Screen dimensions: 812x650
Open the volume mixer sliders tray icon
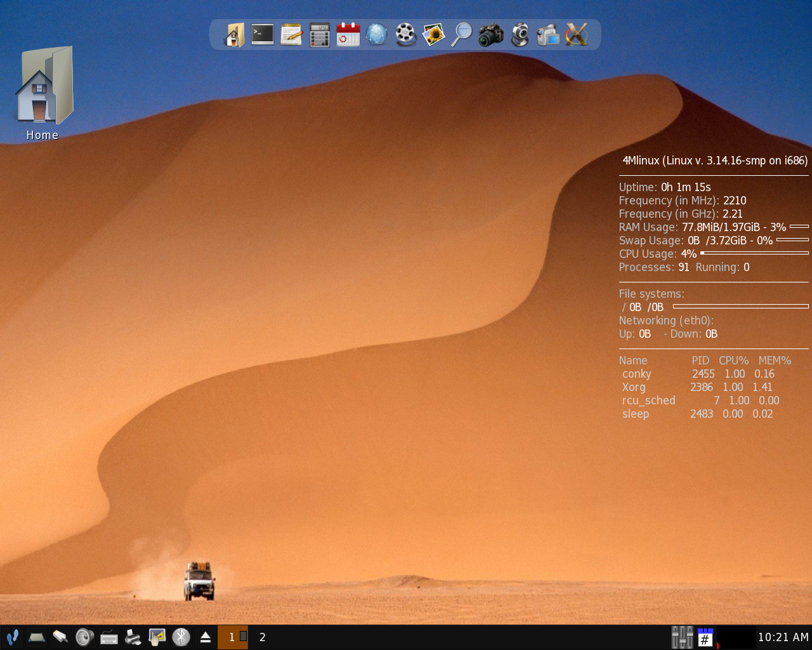pyautogui.click(x=682, y=637)
